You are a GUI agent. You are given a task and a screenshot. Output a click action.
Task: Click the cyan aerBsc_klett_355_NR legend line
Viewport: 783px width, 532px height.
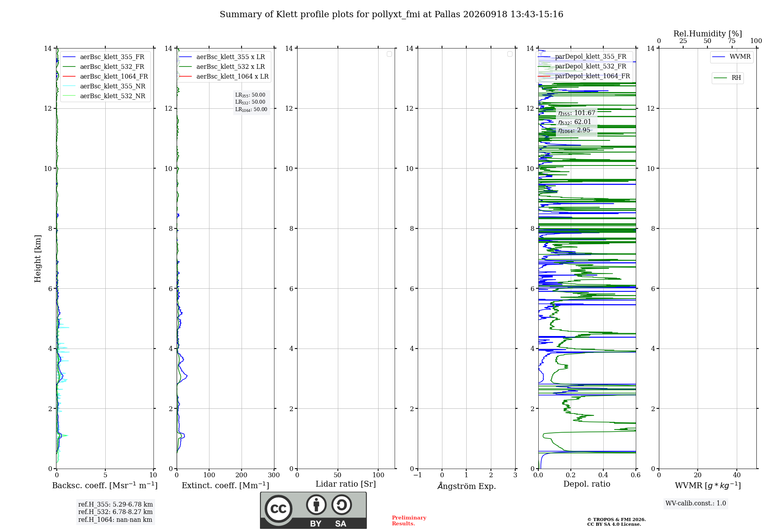(x=69, y=86)
